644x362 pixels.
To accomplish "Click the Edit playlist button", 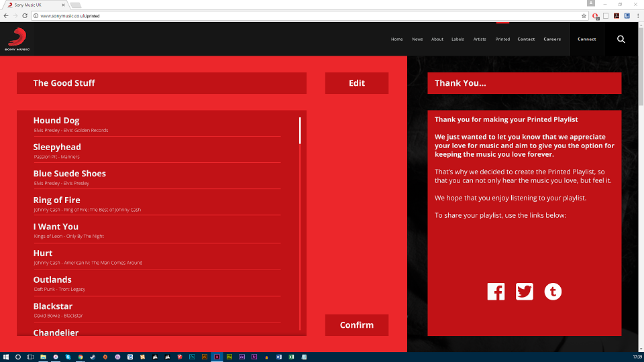I will [356, 83].
